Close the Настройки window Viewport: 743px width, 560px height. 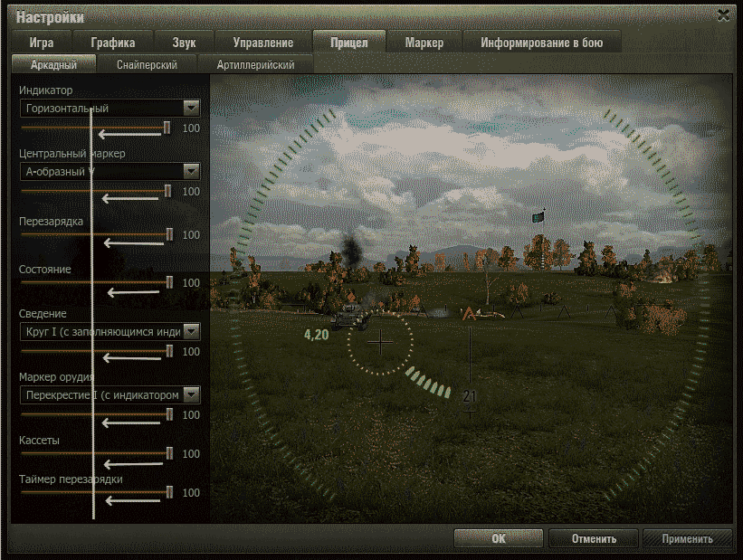[x=723, y=15]
